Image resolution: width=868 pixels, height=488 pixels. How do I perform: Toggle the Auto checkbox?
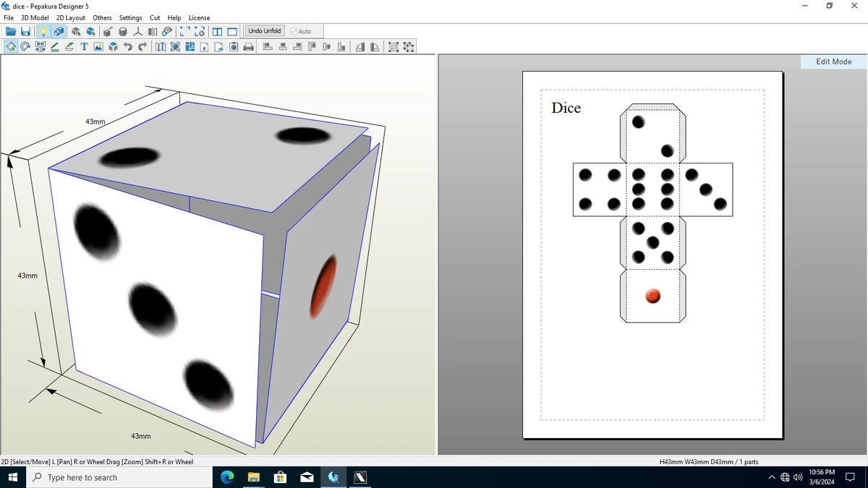click(x=301, y=31)
